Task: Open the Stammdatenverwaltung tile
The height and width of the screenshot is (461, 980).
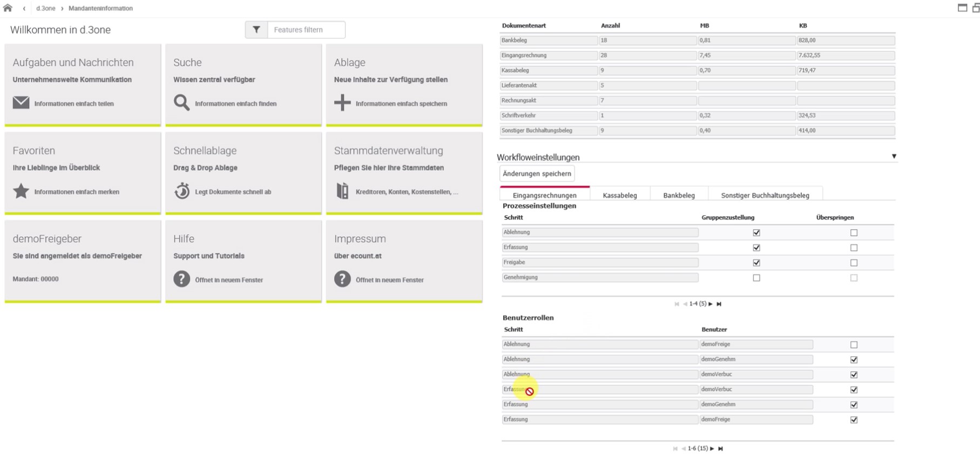Action: [404, 173]
